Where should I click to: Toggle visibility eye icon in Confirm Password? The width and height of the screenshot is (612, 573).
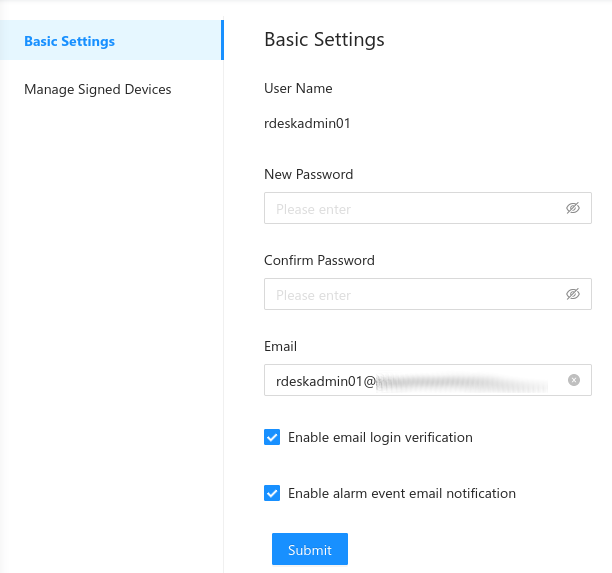[573, 294]
